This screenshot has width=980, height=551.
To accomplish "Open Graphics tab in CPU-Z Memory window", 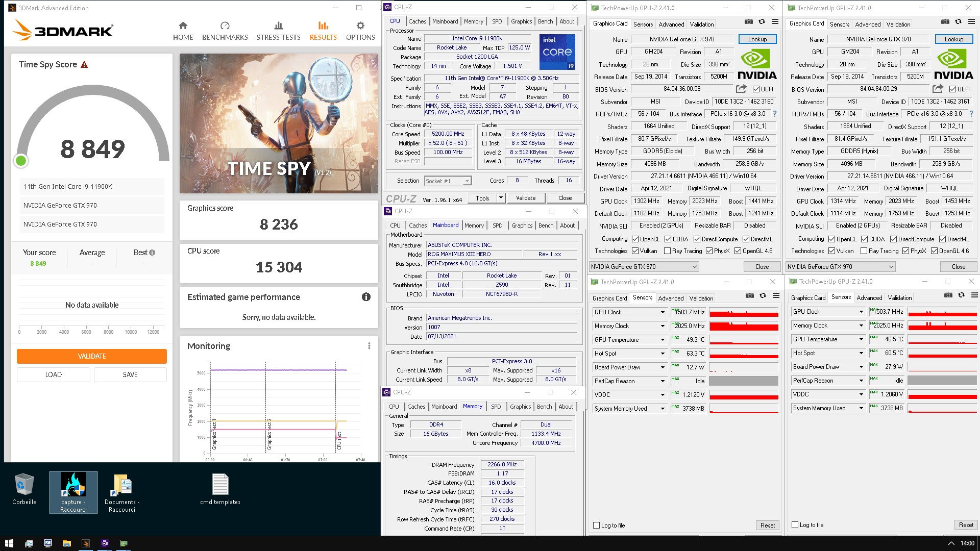I will click(520, 407).
